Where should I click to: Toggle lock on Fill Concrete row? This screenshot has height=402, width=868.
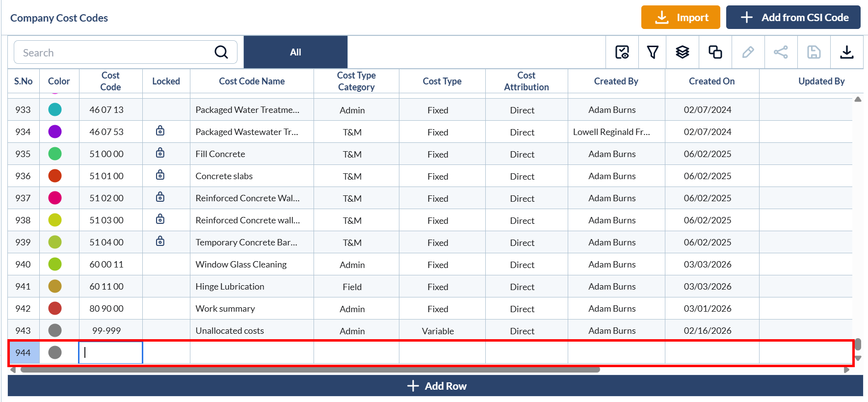click(160, 153)
